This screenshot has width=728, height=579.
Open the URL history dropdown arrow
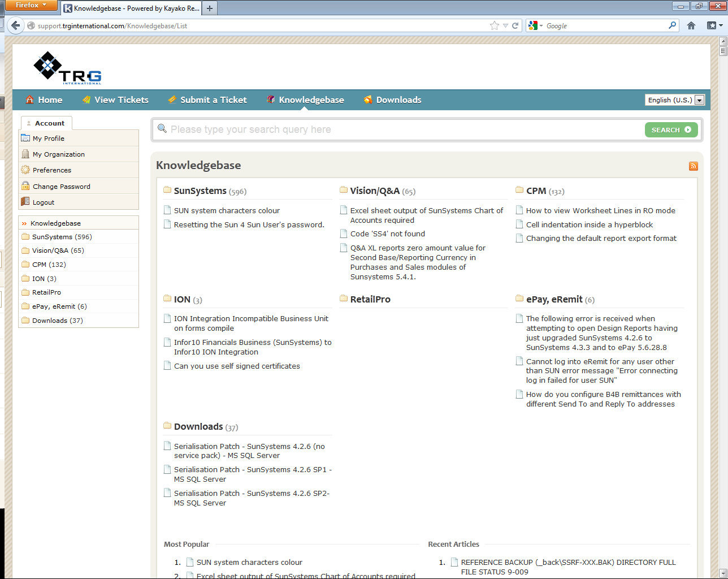coord(505,25)
